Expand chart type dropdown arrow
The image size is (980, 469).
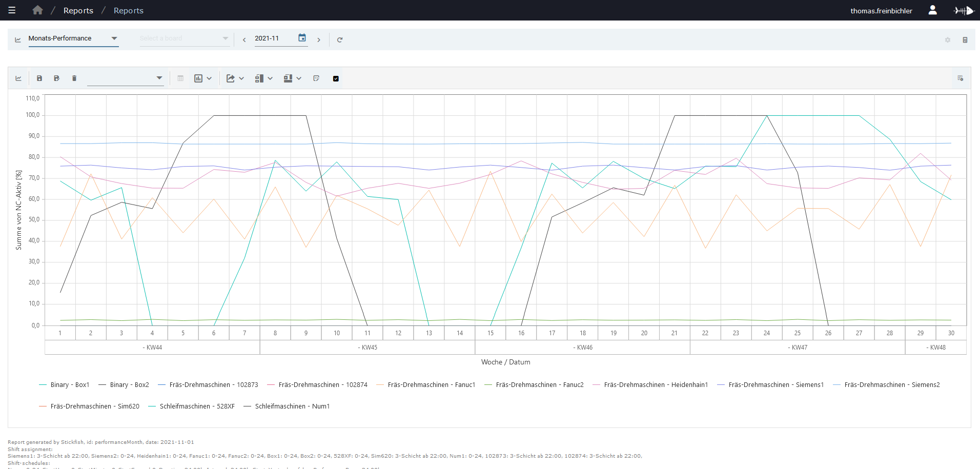pos(209,78)
